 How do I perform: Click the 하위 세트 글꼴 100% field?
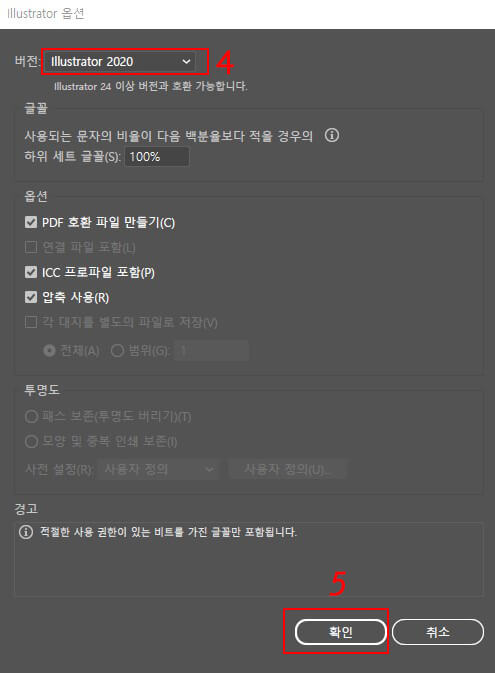click(157, 157)
